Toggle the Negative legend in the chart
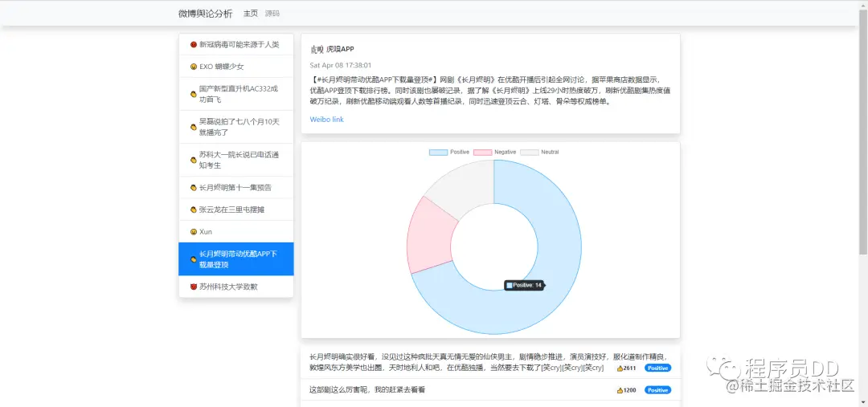This screenshot has height=407, width=868. click(494, 152)
